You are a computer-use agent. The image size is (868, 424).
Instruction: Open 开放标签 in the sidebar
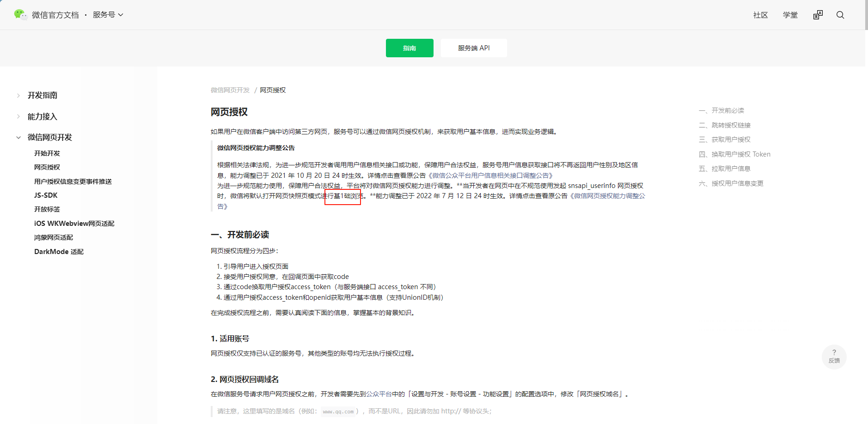(47, 209)
